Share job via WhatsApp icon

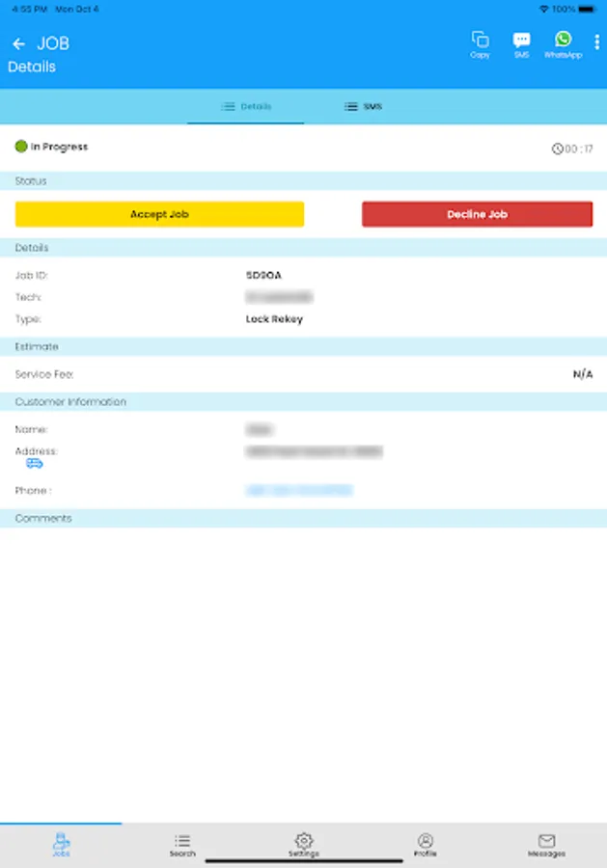(563, 44)
